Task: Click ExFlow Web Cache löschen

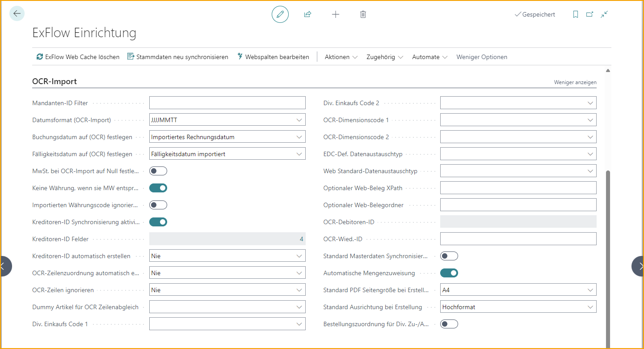Action: point(78,57)
